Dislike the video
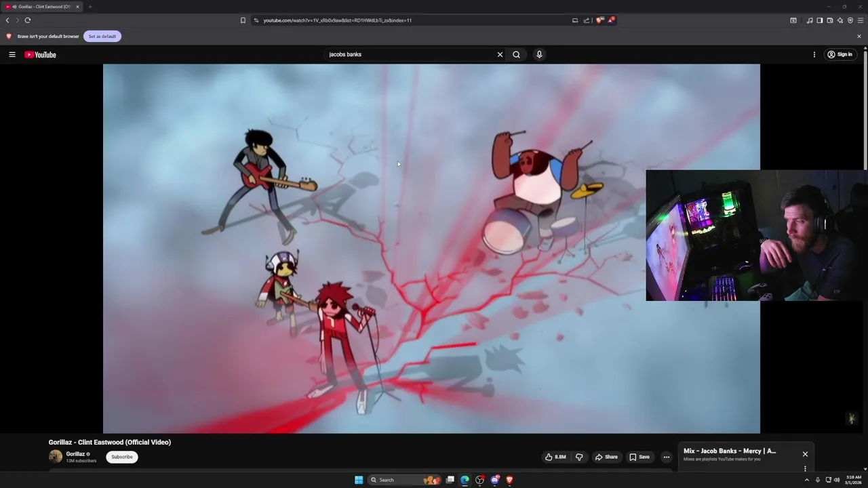 [x=579, y=457]
